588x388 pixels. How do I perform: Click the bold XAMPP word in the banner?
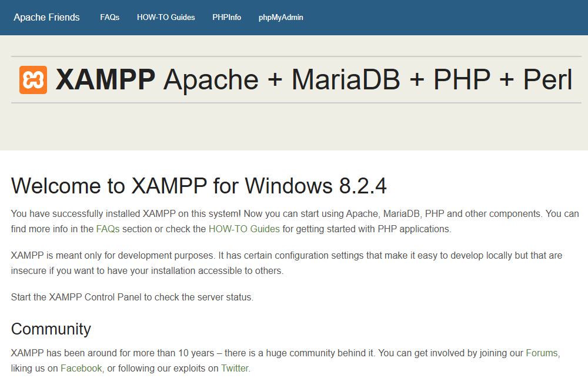click(x=105, y=80)
